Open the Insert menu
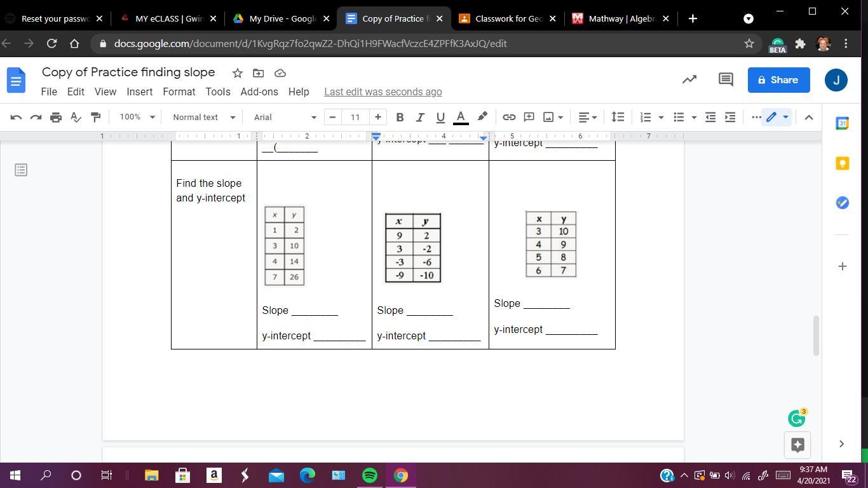The height and width of the screenshot is (488, 868). (x=139, y=91)
